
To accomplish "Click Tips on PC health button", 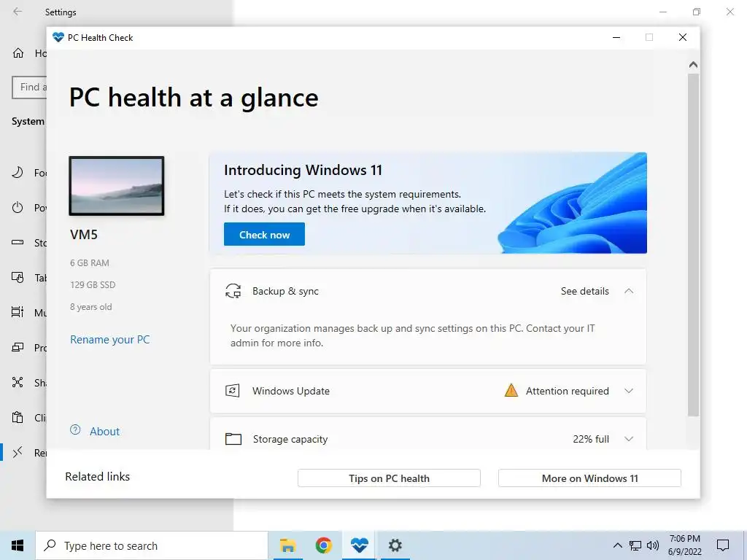I will 389,478.
